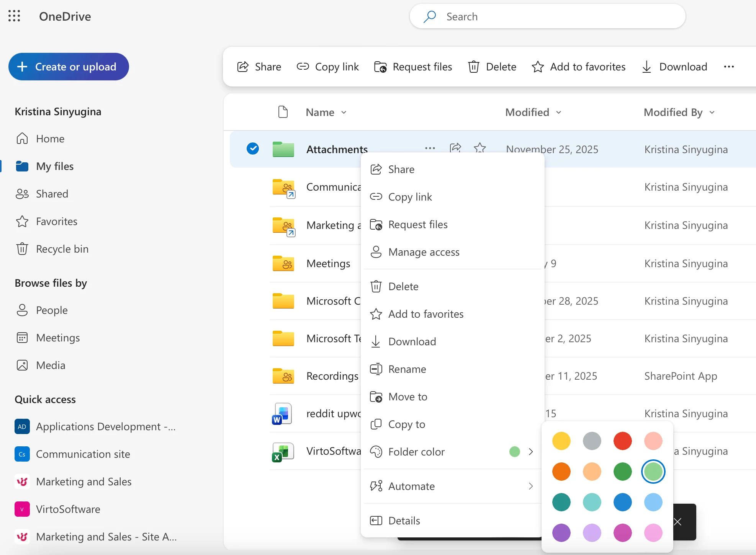Browse files by People
The width and height of the screenshot is (756, 555).
click(x=42, y=310)
